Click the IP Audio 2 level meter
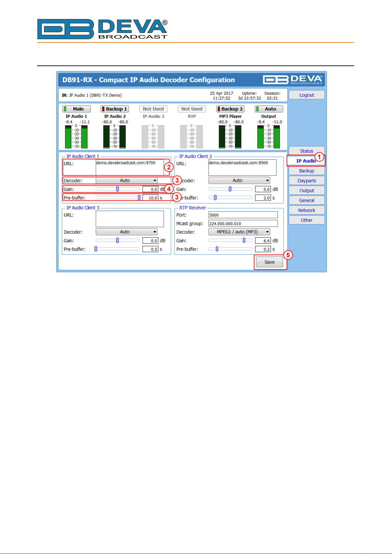Viewport: 392px width, 554px height. click(114, 137)
